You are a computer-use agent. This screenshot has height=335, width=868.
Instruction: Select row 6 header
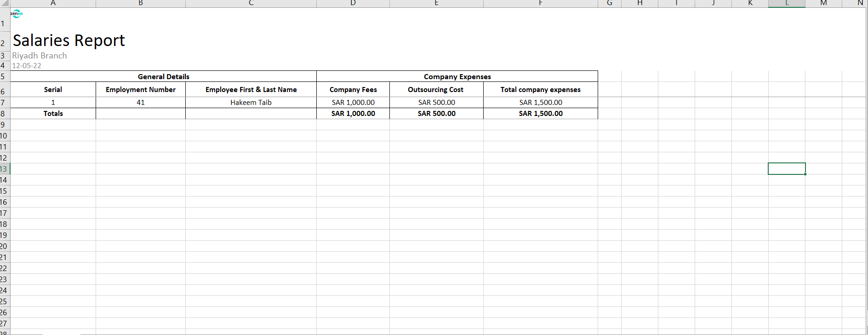click(5, 89)
